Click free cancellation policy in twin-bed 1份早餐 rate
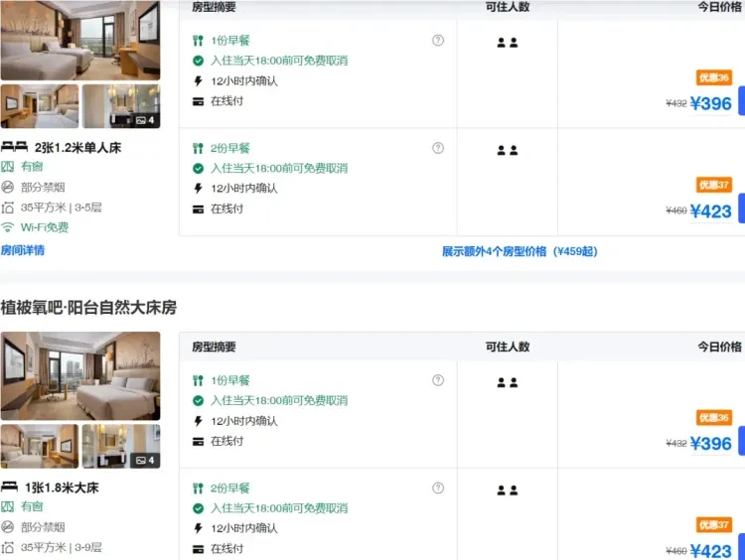This screenshot has height=560, width=745. click(278, 61)
